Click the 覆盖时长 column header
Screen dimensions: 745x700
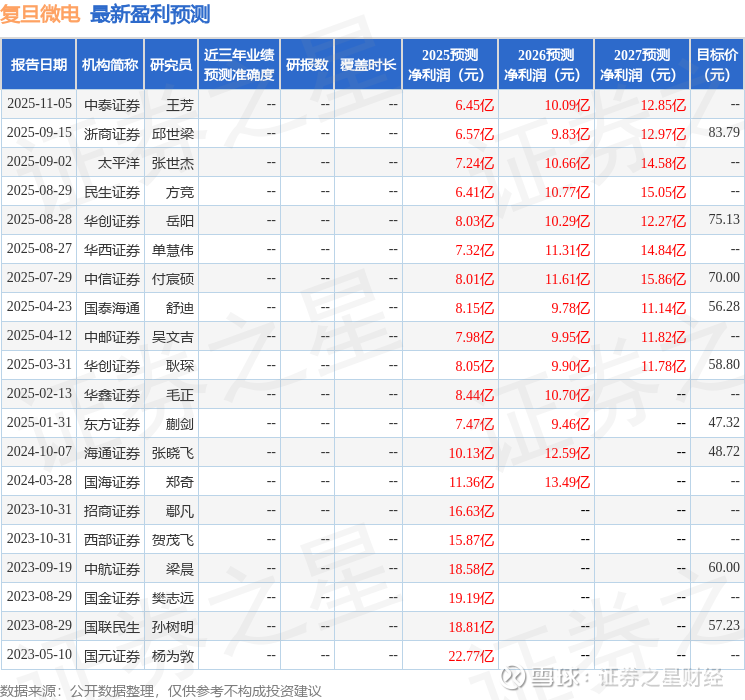pyautogui.click(x=368, y=65)
